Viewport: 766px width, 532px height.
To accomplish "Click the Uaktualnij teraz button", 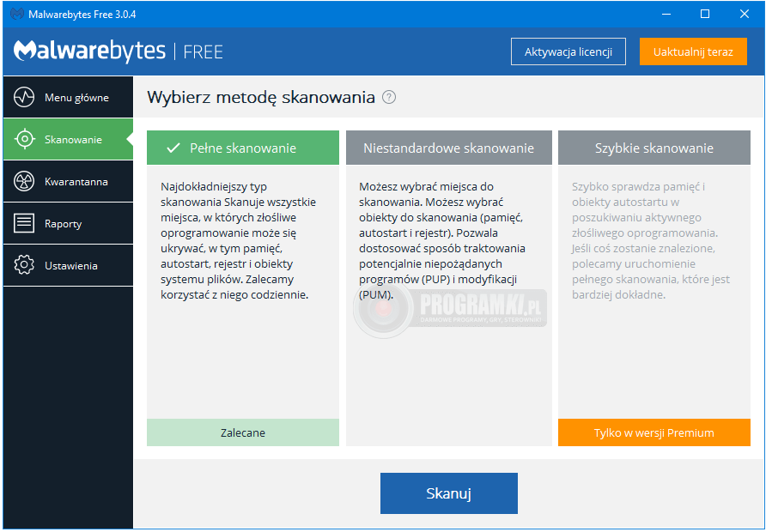I will (693, 51).
